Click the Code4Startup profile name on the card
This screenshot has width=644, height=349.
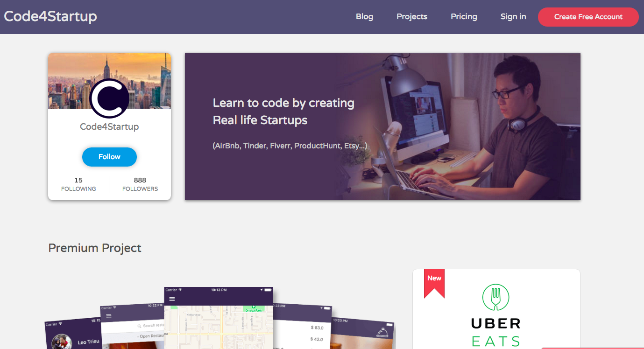point(109,126)
